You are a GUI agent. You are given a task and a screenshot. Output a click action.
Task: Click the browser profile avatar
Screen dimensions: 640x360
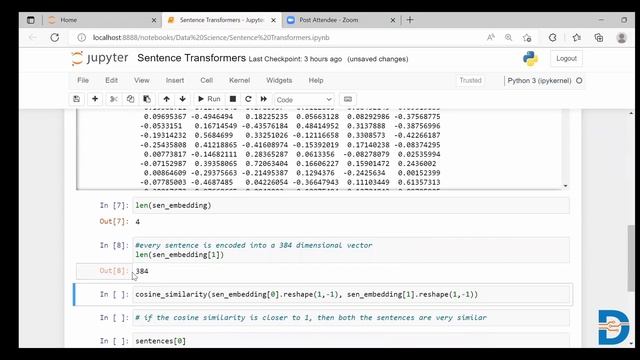tap(622, 38)
